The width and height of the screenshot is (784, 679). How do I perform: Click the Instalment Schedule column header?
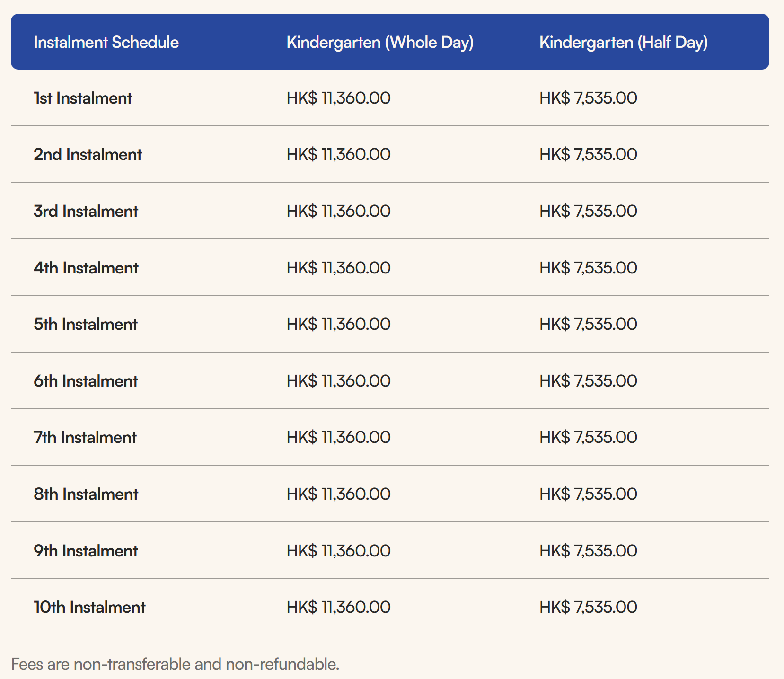[106, 43]
